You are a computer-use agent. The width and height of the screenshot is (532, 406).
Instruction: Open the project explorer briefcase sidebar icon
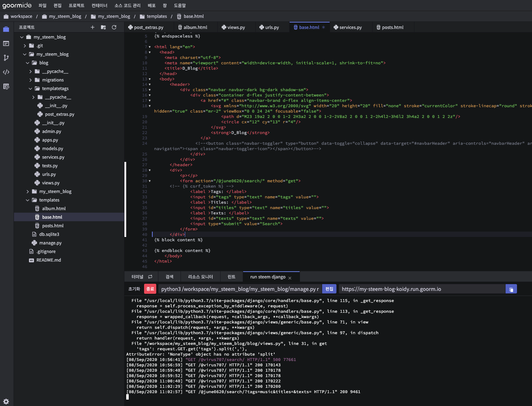(x=6, y=29)
